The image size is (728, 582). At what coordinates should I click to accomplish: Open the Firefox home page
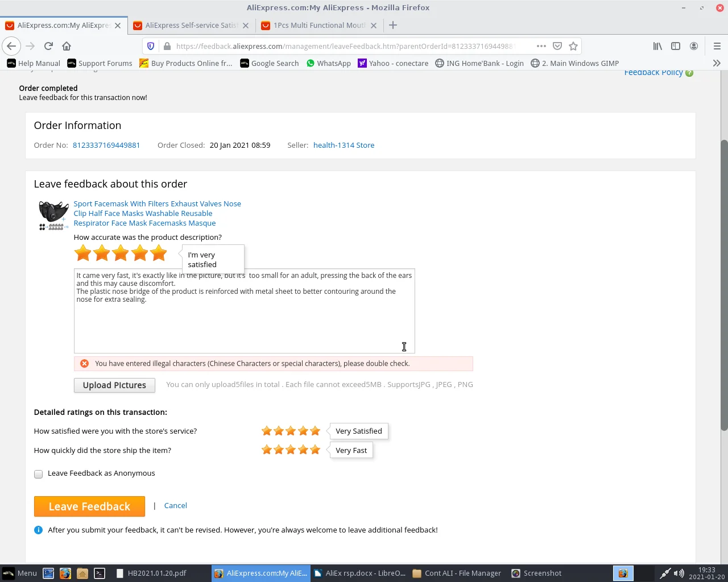tap(67, 46)
